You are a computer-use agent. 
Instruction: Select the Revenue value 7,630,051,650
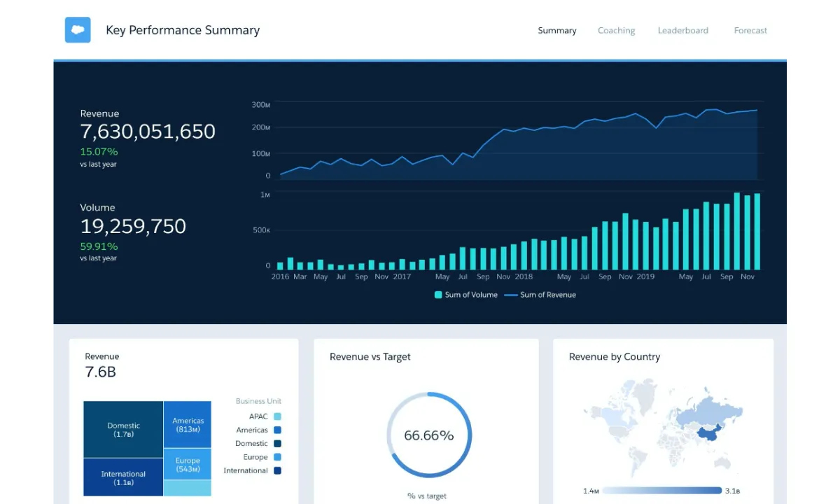tap(148, 132)
